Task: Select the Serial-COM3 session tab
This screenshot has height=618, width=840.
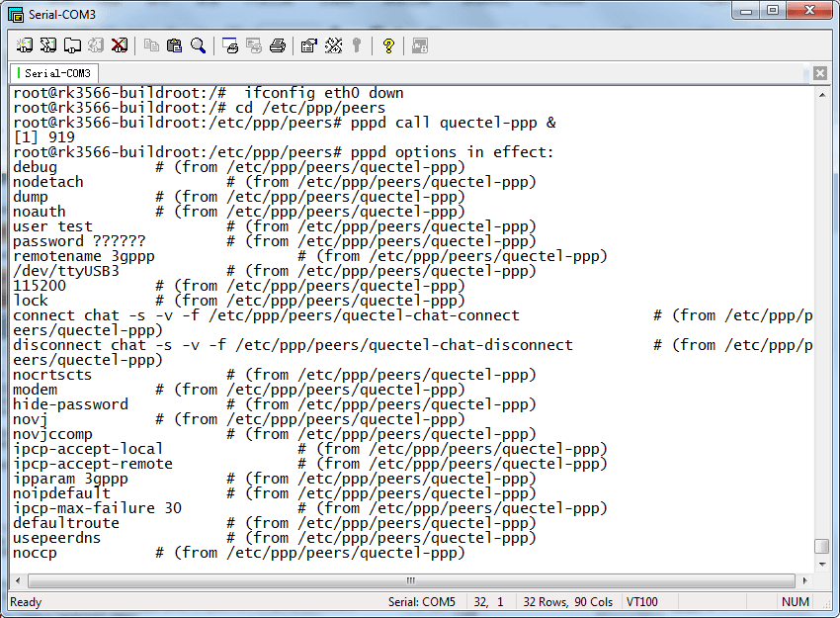Action: [x=53, y=72]
